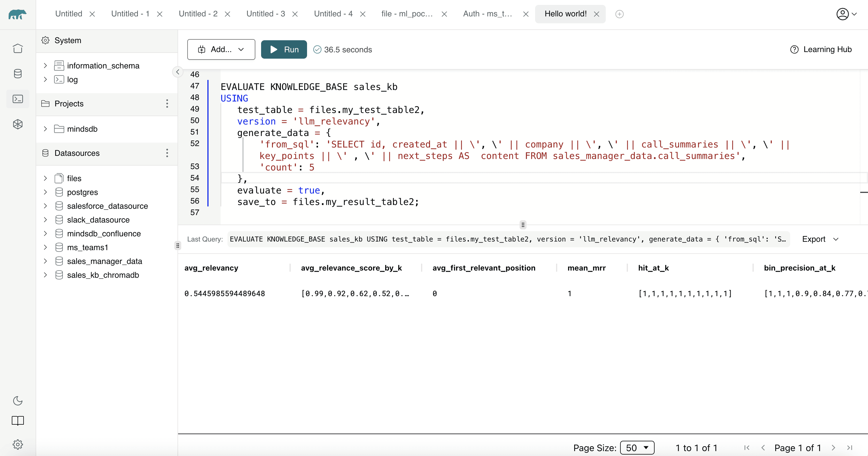Screen dimensions: 868x456
Task: Open the settings gear in sidebar
Action: (18, 444)
